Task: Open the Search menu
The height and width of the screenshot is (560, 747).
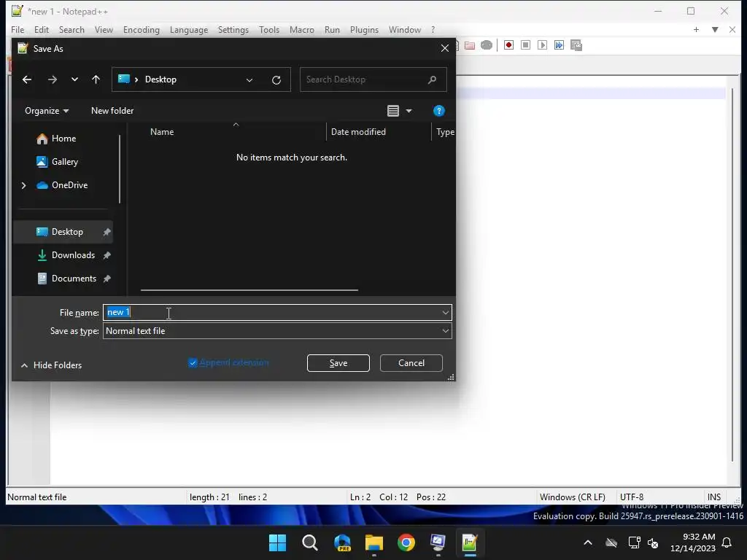Action: 71,29
